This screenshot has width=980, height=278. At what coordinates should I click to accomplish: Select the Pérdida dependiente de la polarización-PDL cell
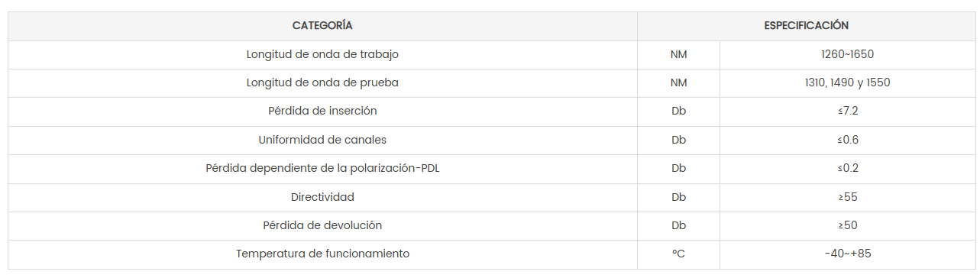point(322,169)
